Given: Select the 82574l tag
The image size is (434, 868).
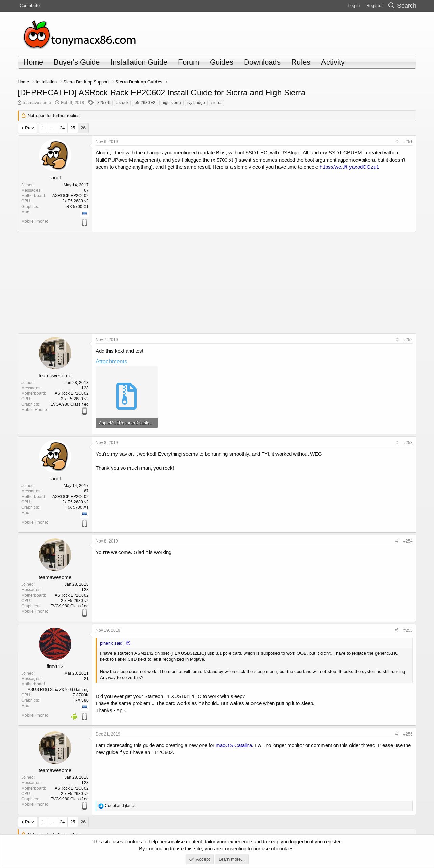Looking at the screenshot, I should point(104,103).
